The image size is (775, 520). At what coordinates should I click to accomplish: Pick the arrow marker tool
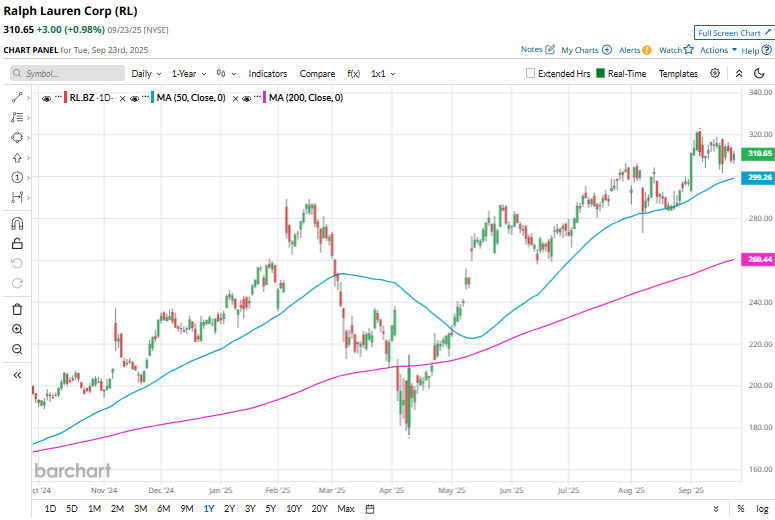click(17, 158)
